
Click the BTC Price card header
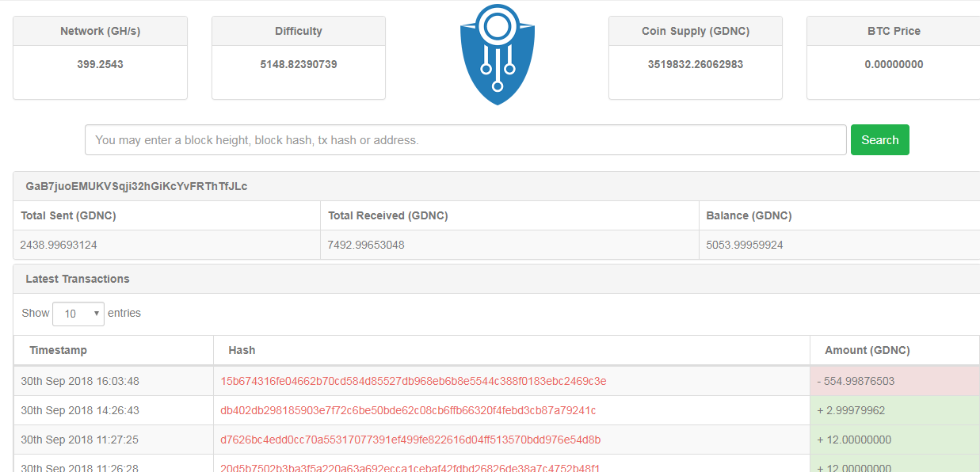(894, 31)
